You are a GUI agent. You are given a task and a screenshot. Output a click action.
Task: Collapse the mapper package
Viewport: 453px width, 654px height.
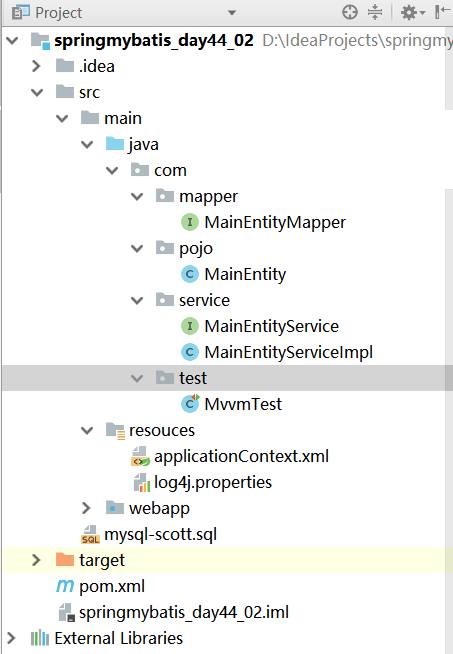[x=137, y=196]
